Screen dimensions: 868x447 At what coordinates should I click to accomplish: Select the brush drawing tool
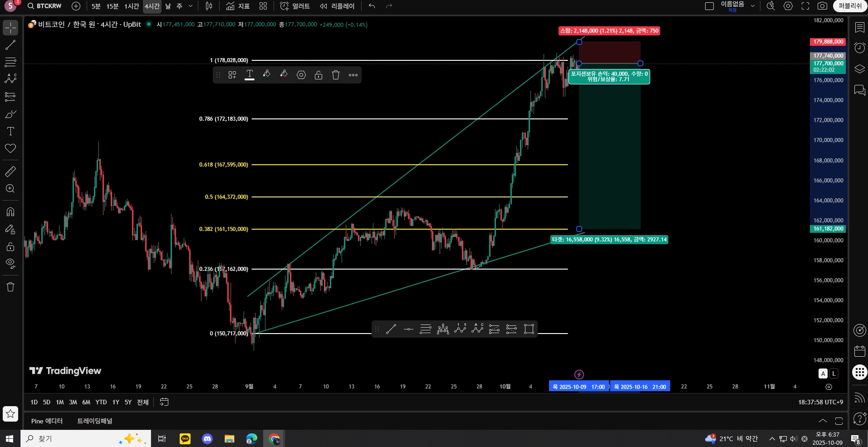click(10, 114)
